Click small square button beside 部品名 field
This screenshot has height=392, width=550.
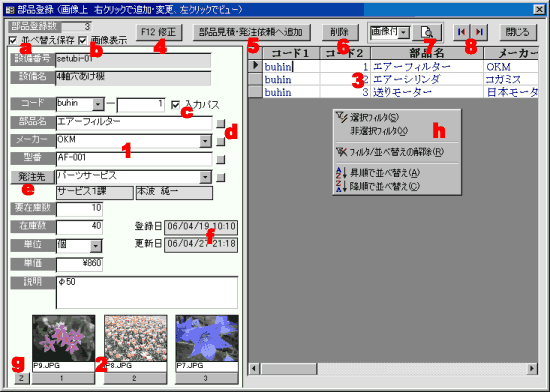(220, 124)
